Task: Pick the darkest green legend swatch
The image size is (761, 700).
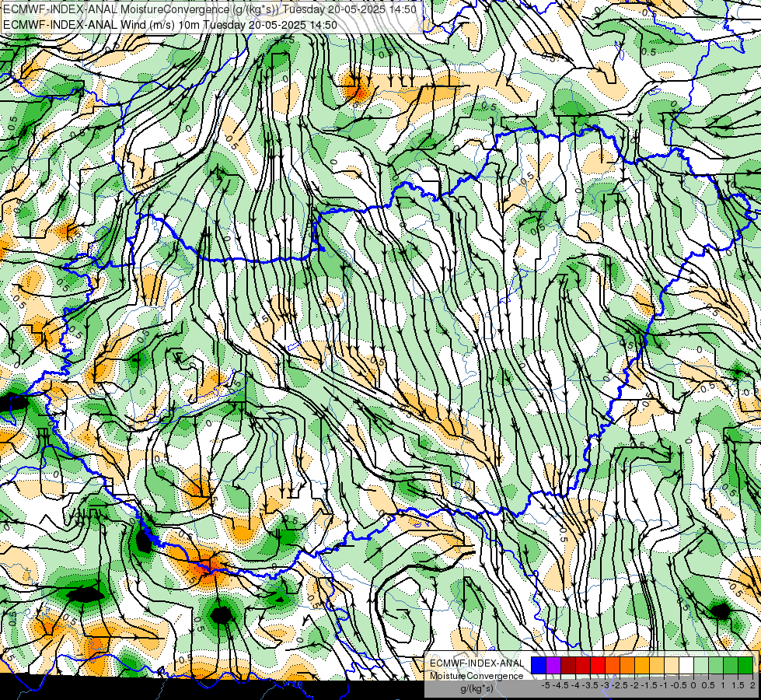Action: coord(745,665)
